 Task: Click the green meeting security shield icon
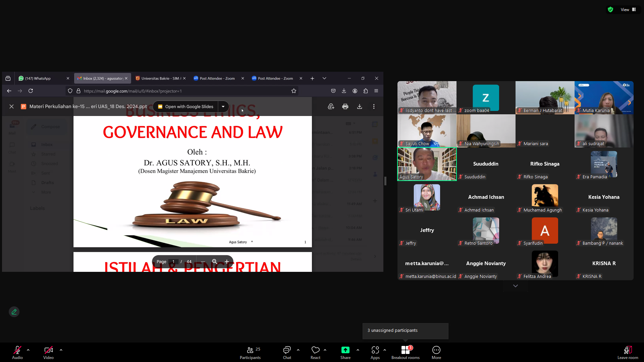click(x=610, y=10)
